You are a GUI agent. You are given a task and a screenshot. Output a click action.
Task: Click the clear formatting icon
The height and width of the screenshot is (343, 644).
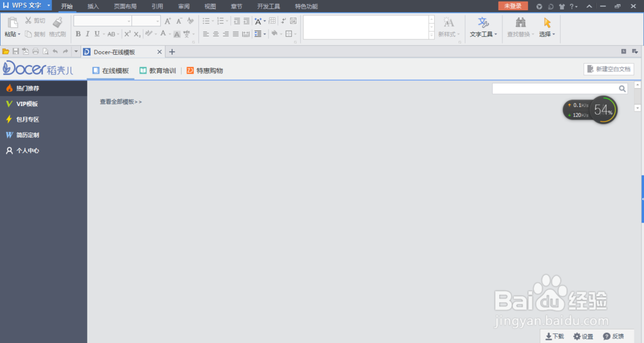(190, 21)
